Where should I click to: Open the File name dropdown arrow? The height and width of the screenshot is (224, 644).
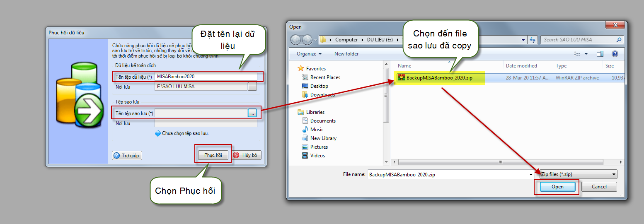tap(531, 175)
